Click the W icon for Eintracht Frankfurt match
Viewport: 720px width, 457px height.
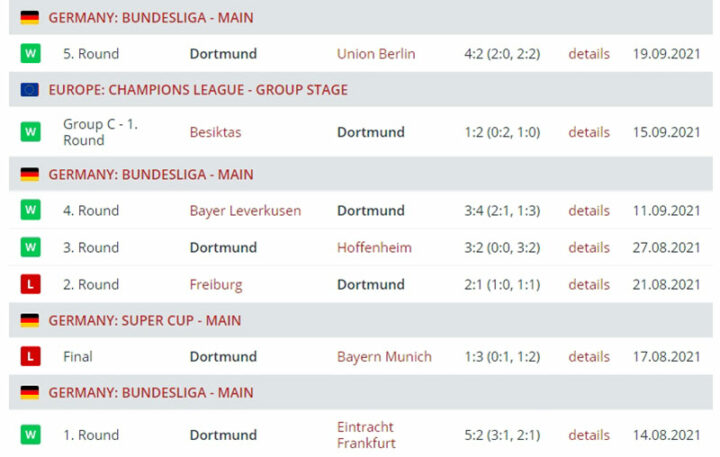[30, 435]
